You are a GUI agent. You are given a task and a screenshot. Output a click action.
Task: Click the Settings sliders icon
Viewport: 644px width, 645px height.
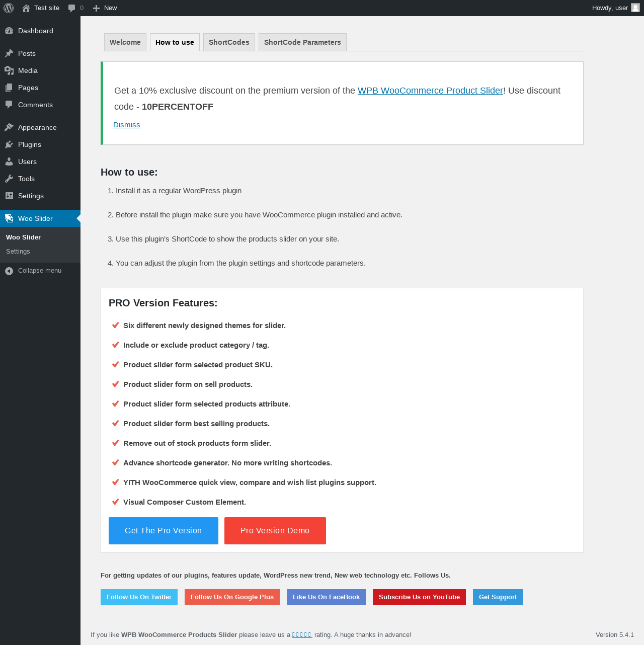click(9, 196)
